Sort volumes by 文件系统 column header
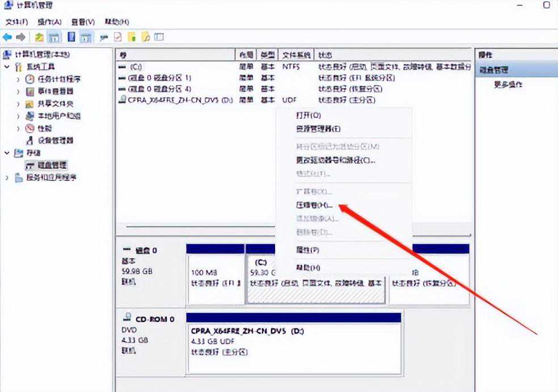558x392 pixels. point(297,55)
